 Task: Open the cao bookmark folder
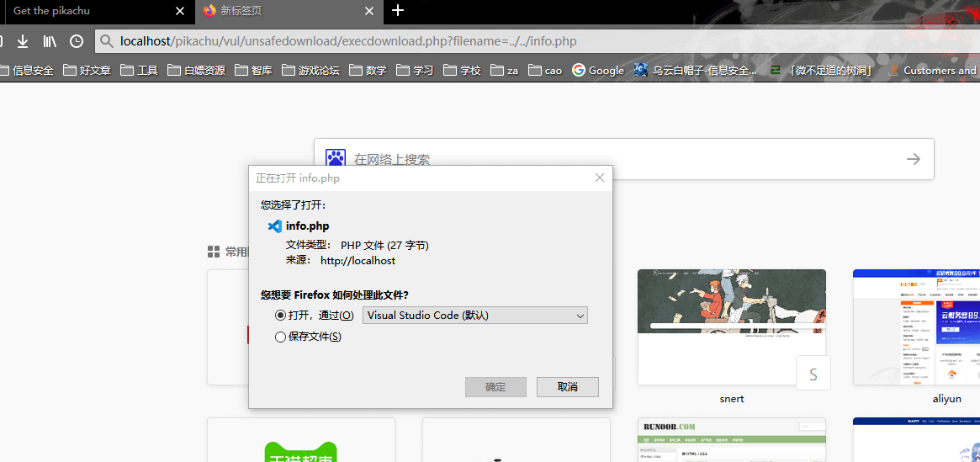545,70
